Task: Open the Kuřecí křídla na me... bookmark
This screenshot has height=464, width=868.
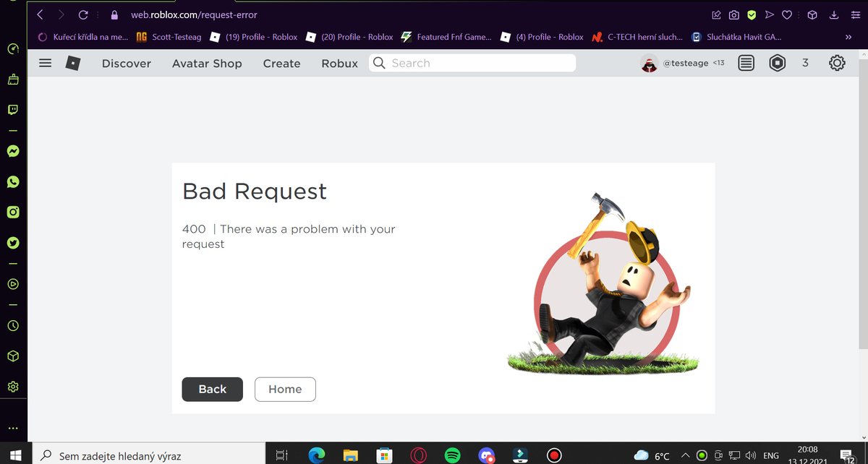Action: tap(82, 37)
